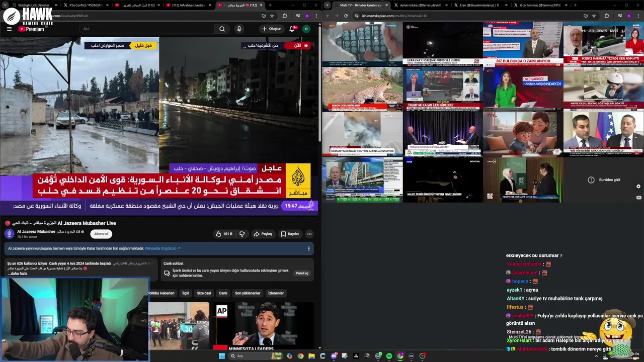
Task: Click the 'Trump ne kadar ileri gidecek' channel tile
Action: pos(443,89)
